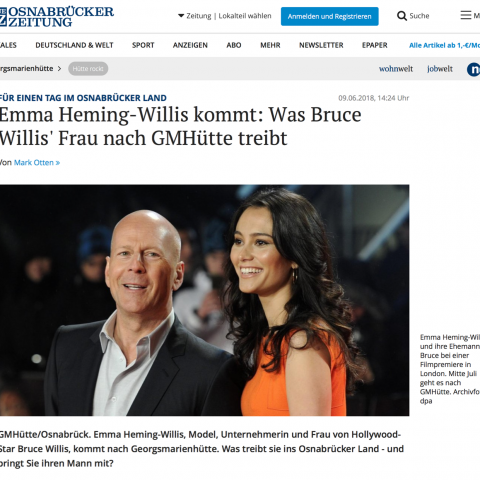Open the Deutschland & Welt menu
This screenshot has width=480, height=480.
pos(74,45)
